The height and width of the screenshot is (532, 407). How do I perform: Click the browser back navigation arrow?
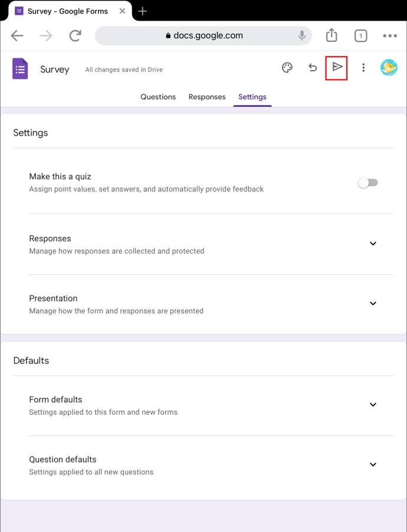point(17,35)
